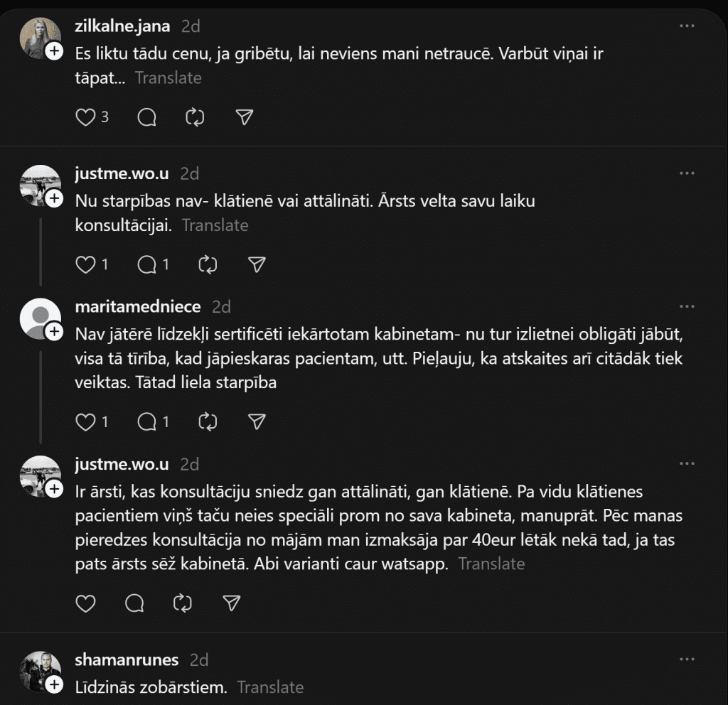Open maritamedniece's profile via username
Viewport: 728px width, 705px height.
point(138,306)
